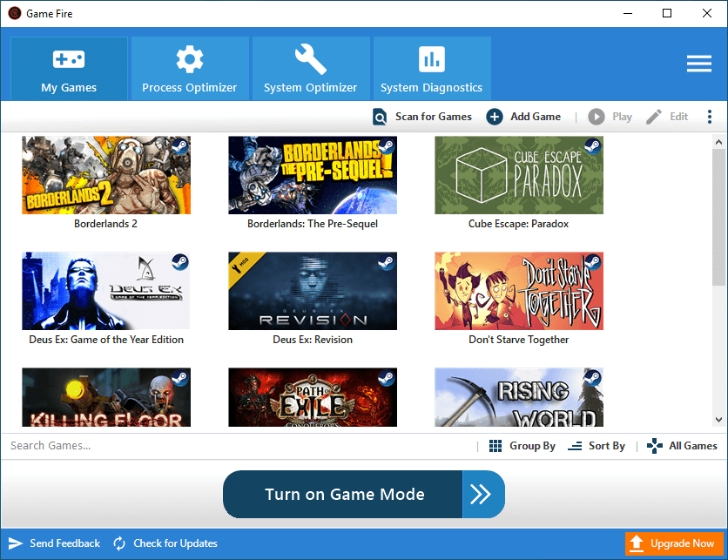Click the Play triangle icon
This screenshot has width=728, height=560.
(597, 117)
